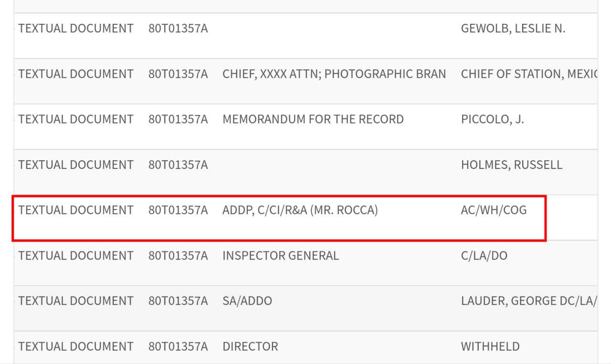This screenshot has height=364, width=611.
Task: Click TEXTUAL DOCUMENT in the WITHHELD row
Action: [x=76, y=347]
